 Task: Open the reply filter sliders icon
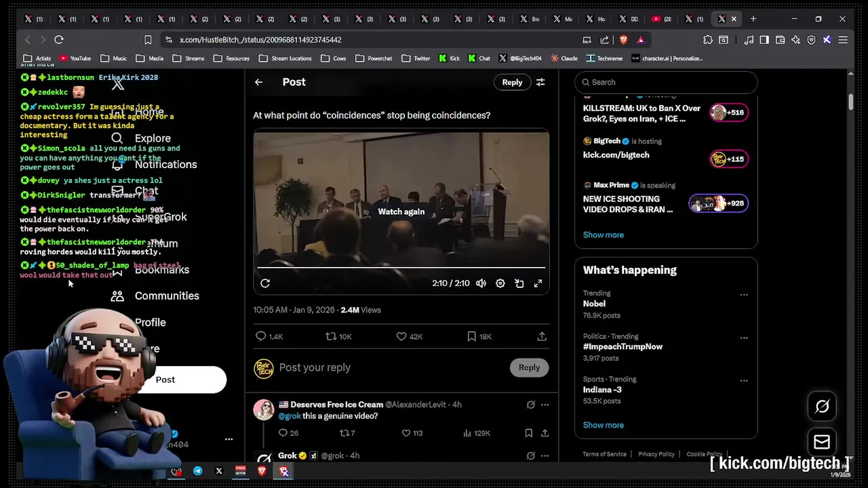[x=540, y=82]
